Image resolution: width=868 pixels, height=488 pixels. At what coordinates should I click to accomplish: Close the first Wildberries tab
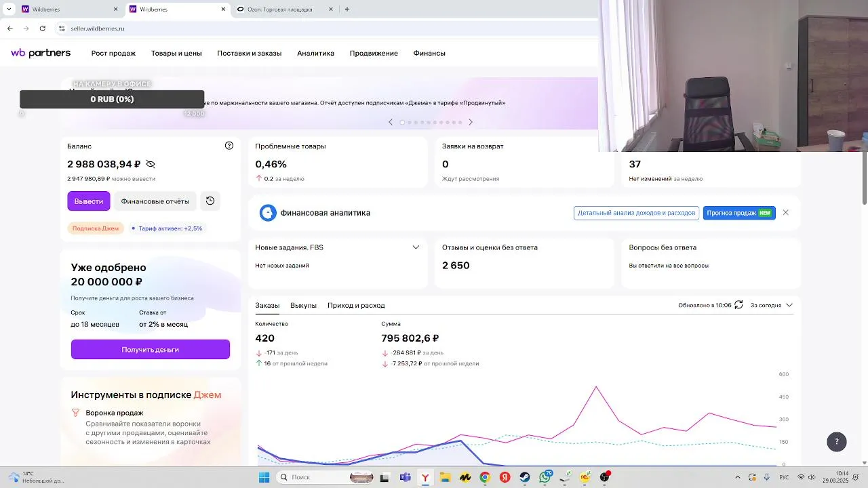(x=115, y=9)
